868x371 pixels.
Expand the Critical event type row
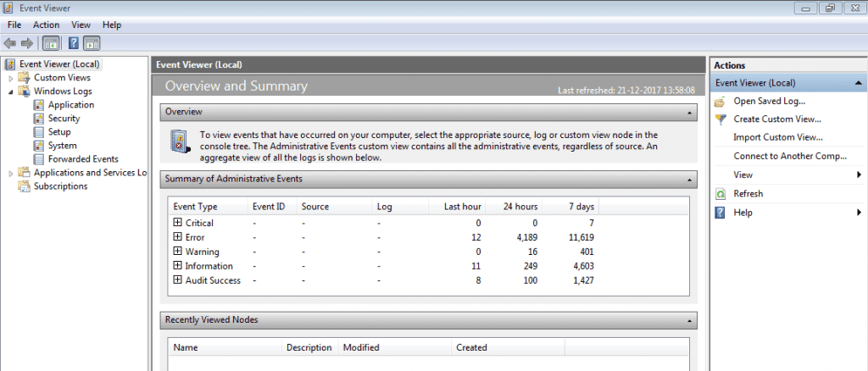coord(177,223)
